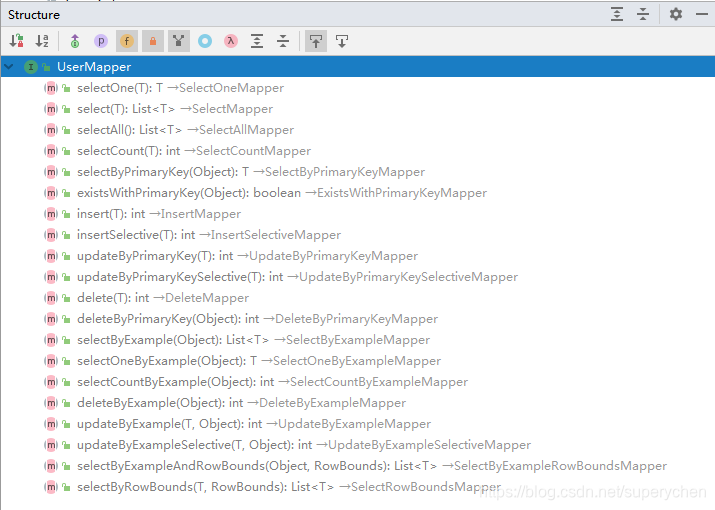
Task: Hide the Structure panel with the minus icon
Action: tap(702, 14)
